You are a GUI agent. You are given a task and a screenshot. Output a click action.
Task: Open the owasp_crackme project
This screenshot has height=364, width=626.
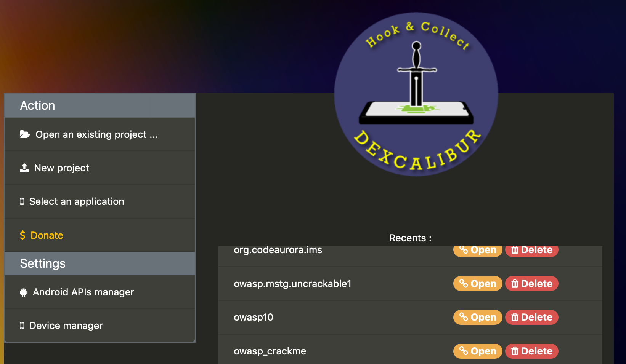click(x=478, y=351)
